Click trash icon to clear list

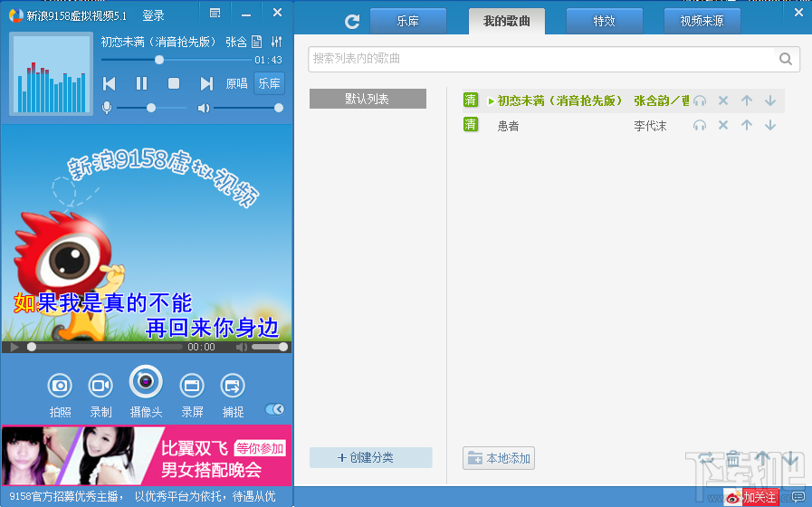pos(732,458)
